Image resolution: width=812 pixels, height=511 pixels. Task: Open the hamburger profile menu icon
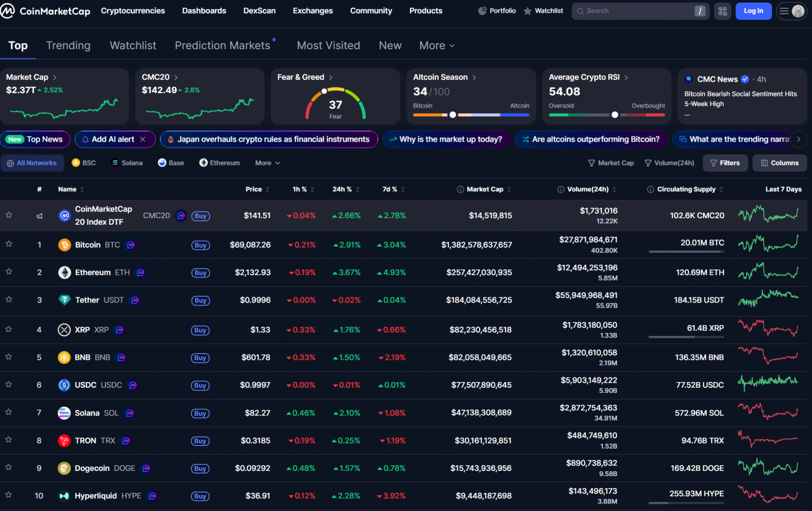[785, 11]
